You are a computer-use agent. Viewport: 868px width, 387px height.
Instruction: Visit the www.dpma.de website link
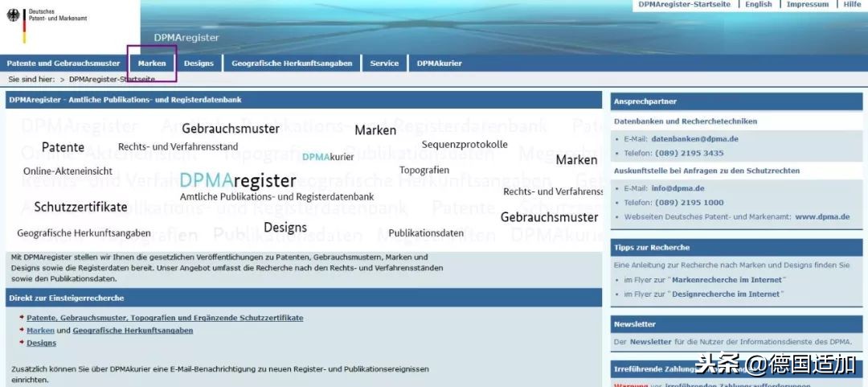click(822, 216)
